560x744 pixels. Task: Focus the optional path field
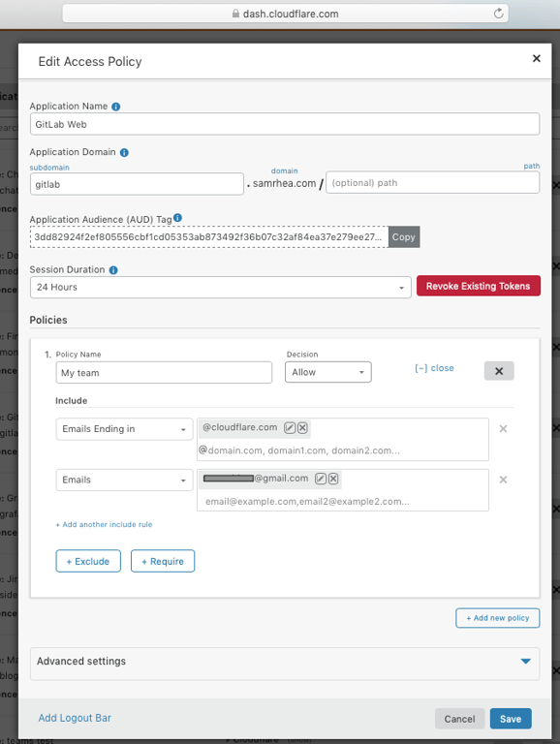433,183
